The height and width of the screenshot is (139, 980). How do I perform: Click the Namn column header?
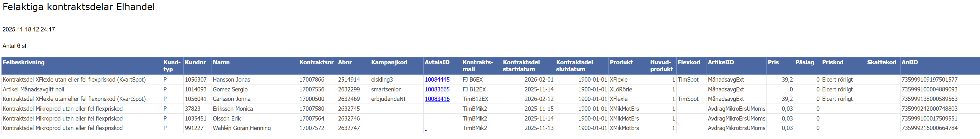(221, 63)
